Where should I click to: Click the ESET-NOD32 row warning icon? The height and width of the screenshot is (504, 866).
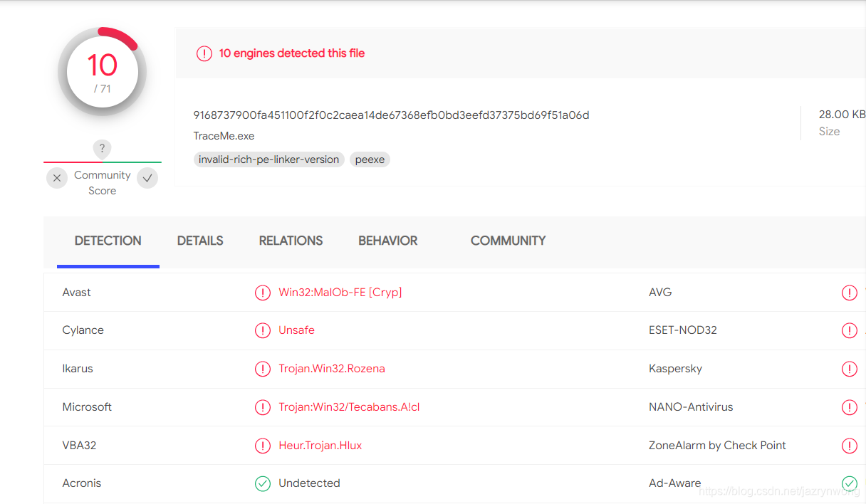[x=850, y=330]
